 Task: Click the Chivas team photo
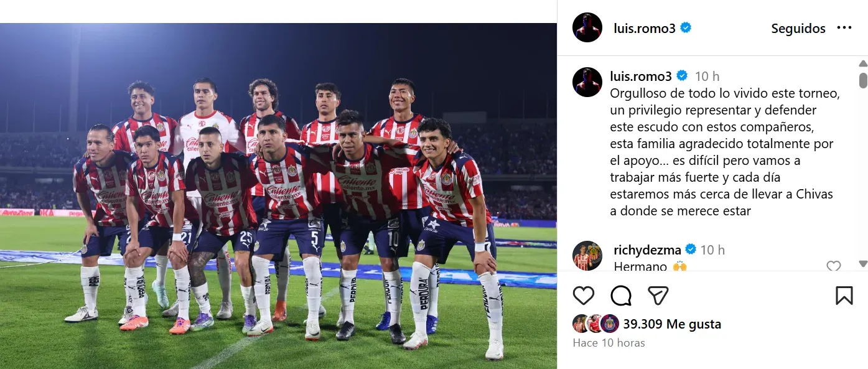point(278,196)
